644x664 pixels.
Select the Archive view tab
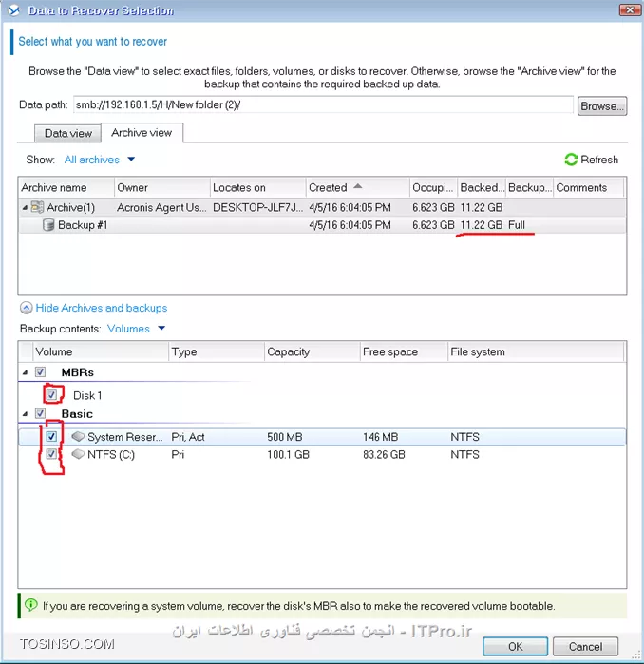142,133
